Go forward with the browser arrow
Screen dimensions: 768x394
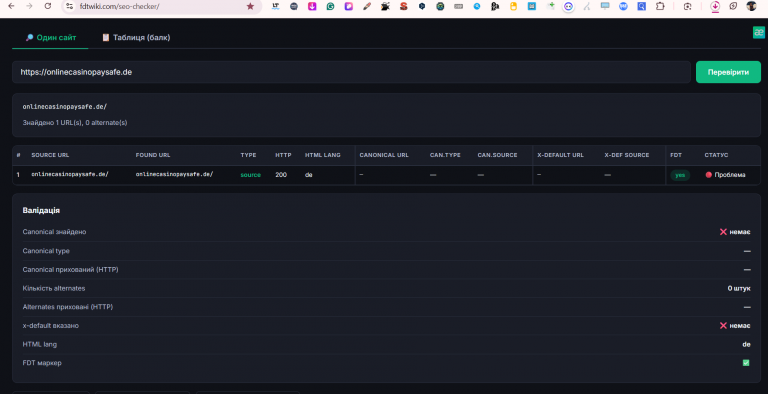29,6
